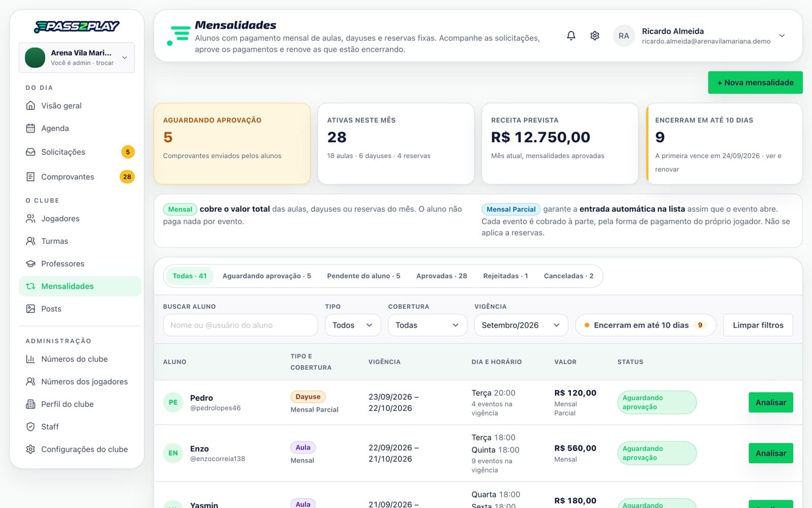This screenshot has height=508, width=812.
Task: Toggle the Encerram em até 10 dias filter
Action: click(x=646, y=325)
